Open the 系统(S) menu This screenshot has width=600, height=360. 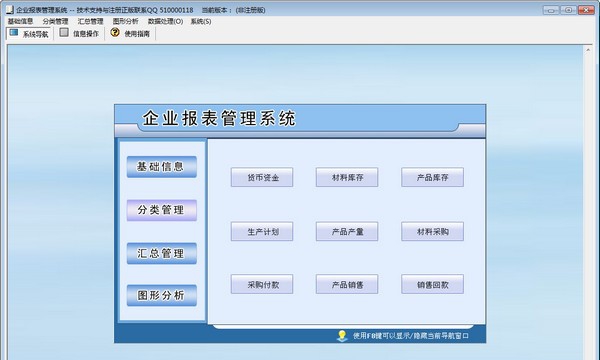(x=201, y=21)
